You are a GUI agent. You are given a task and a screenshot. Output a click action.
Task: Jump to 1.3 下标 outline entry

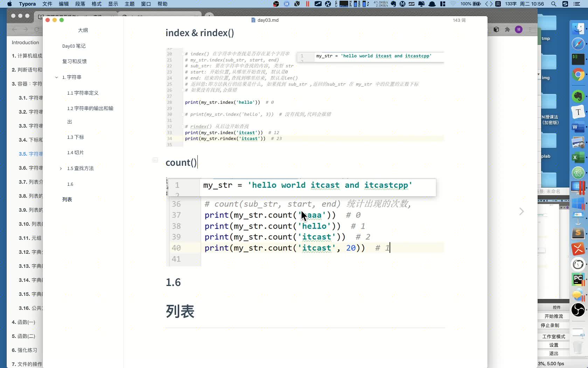click(76, 137)
